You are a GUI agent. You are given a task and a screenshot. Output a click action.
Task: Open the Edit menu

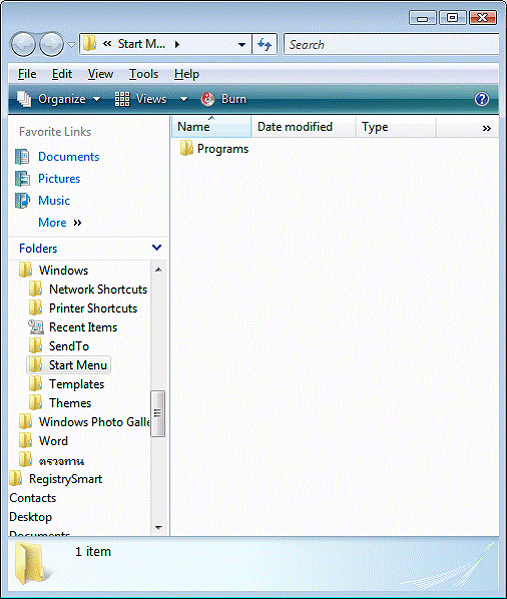(62, 74)
